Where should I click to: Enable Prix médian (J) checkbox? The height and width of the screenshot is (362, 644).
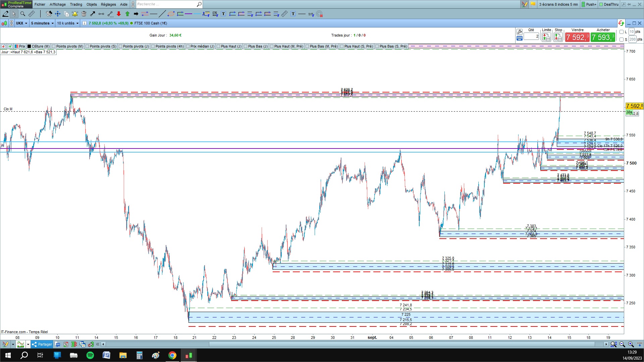coord(188,46)
